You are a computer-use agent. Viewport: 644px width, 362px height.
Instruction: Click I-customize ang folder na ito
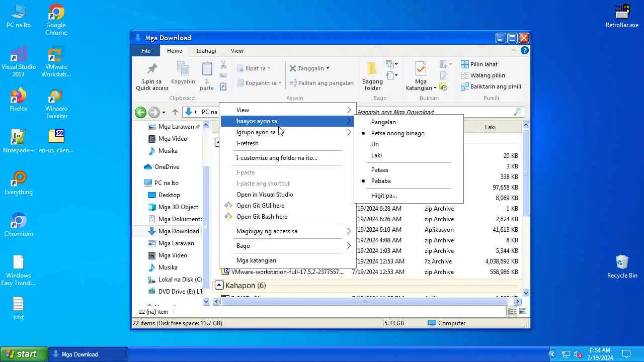coord(287,158)
